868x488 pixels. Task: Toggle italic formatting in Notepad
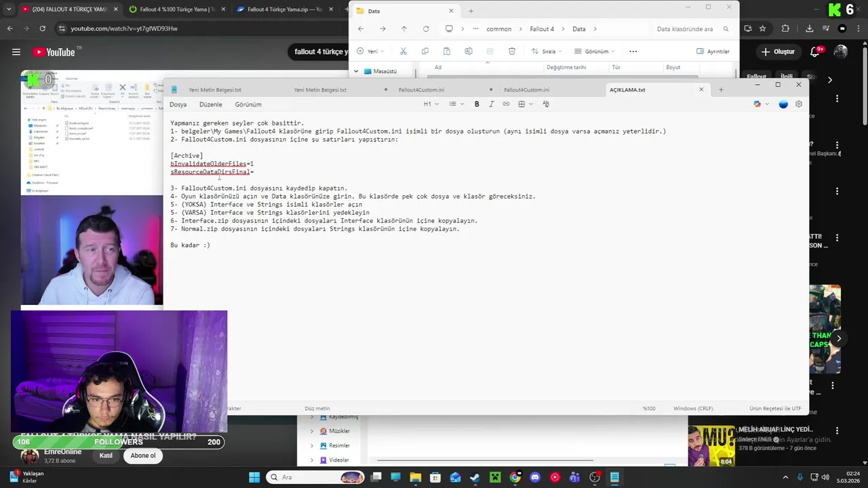[492, 104]
